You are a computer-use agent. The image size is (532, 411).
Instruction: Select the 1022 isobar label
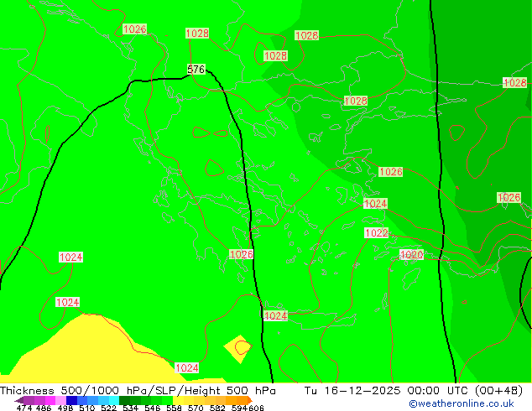click(x=376, y=233)
